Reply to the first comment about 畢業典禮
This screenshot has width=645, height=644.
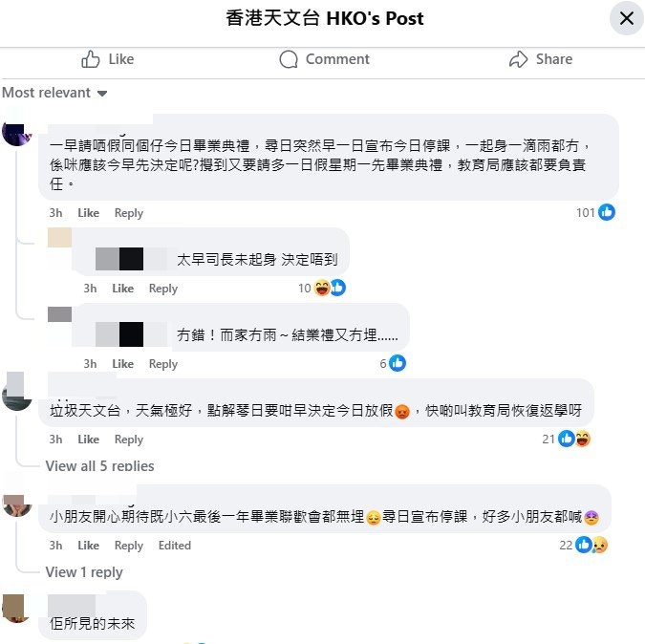[129, 213]
